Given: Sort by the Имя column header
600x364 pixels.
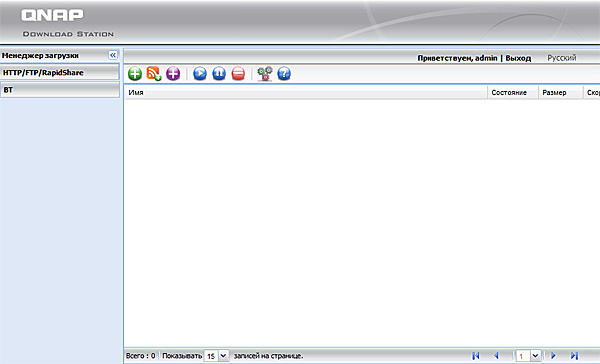Looking at the screenshot, I should point(306,93).
